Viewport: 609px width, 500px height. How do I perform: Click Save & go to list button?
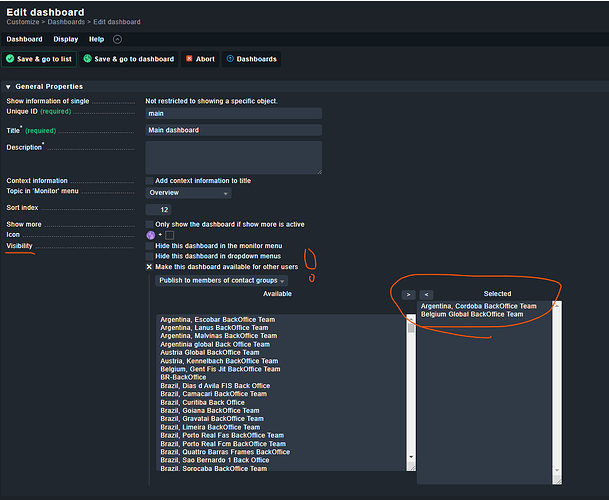click(x=39, y=59)
